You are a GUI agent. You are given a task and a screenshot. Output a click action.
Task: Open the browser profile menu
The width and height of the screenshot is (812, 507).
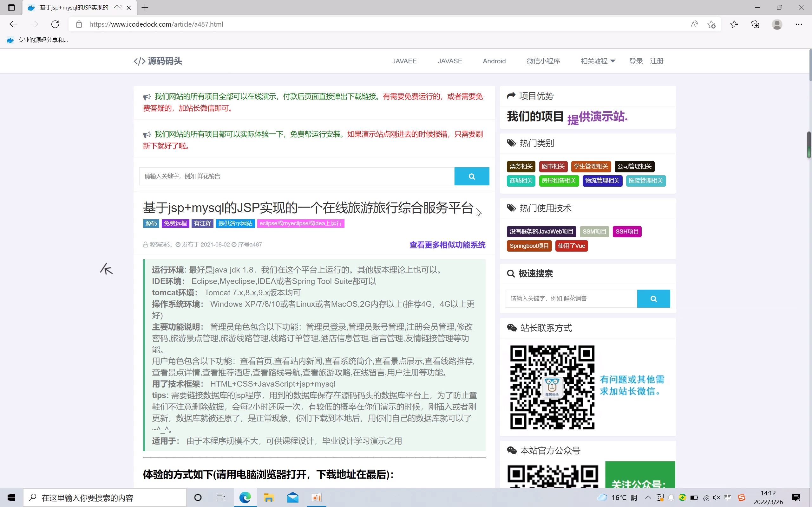(x=777, y=24)
